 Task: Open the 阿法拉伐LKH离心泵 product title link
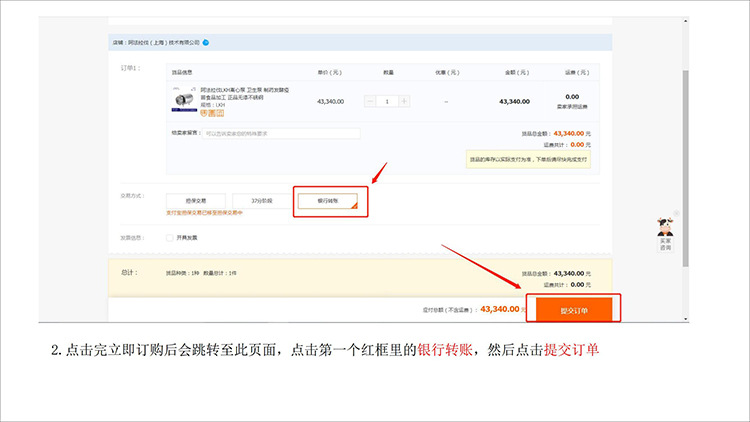pyautogui.click(x=244, y=93)
